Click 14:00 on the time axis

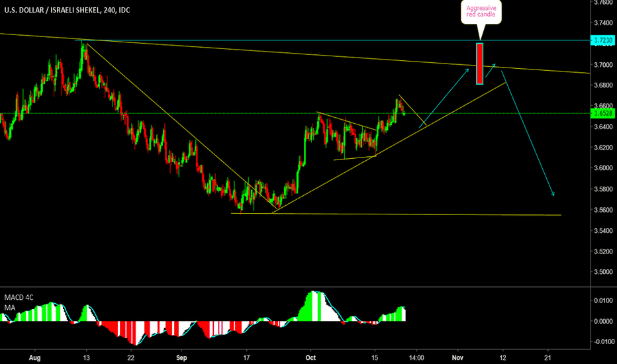tap(416, 357)
